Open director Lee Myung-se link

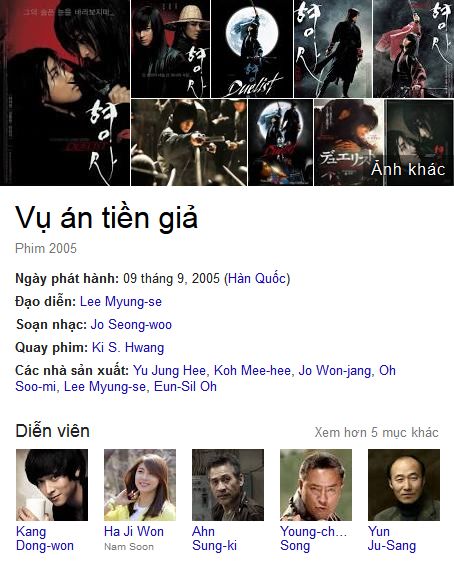[121, 301]
